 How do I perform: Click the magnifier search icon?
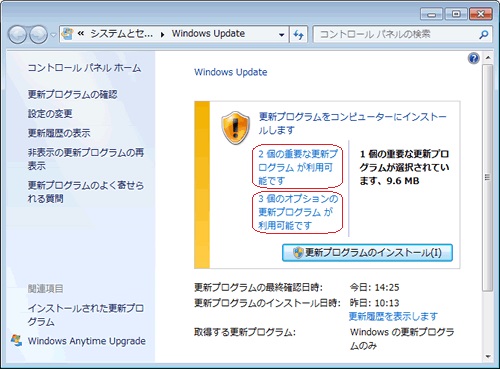[x=483, y=34]
